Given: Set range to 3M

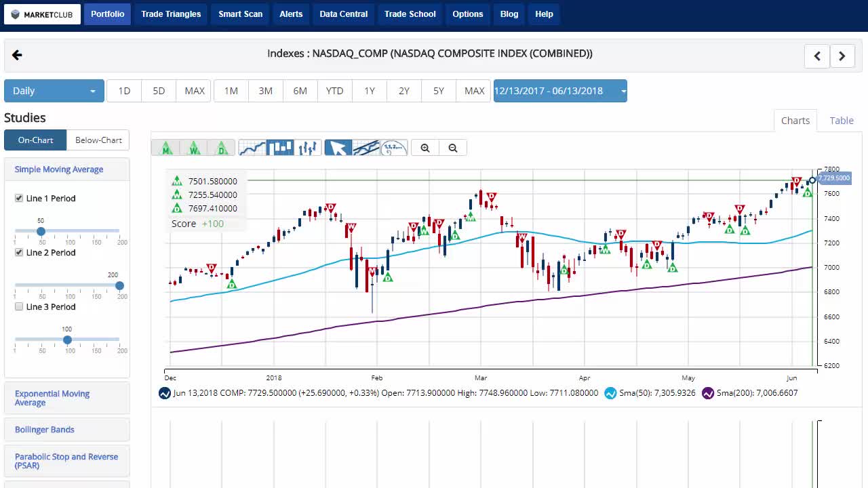Looking at the screenshot, I should point(266,91).
